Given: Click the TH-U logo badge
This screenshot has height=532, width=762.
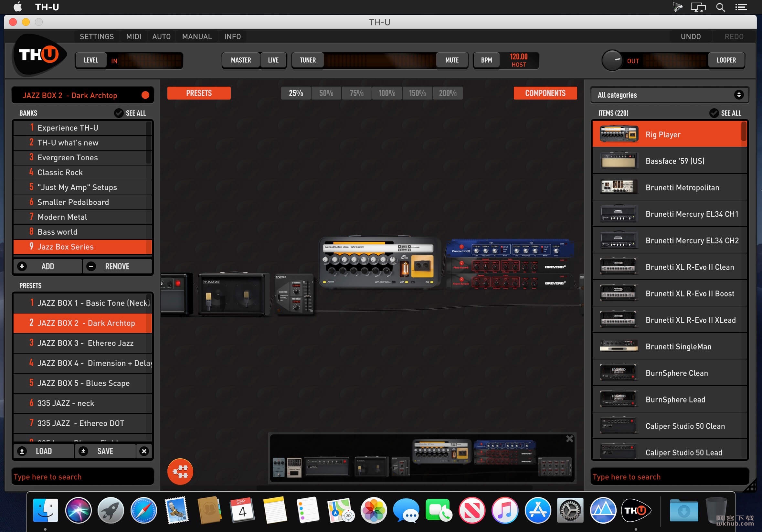Looking at the screenshot, I should (39, 55).
